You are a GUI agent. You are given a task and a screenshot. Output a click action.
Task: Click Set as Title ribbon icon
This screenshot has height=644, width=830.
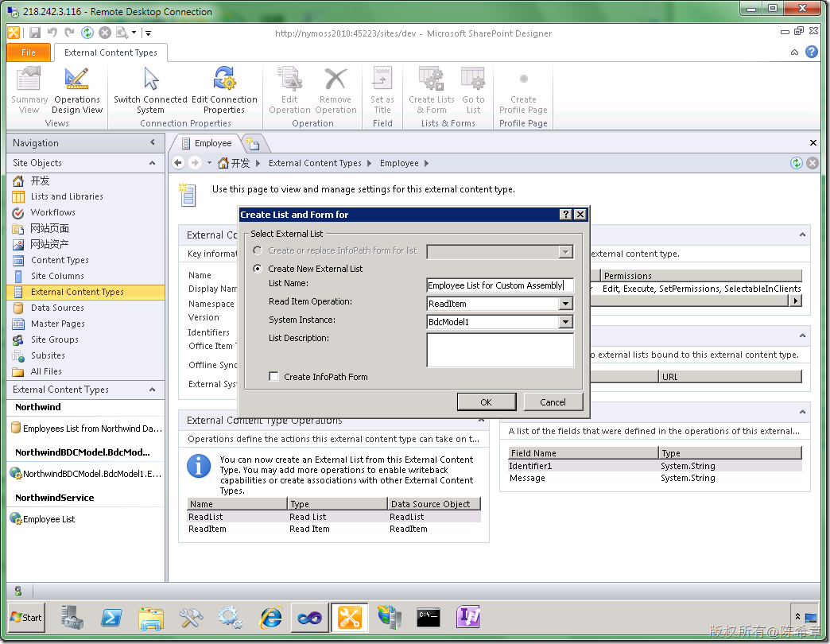[x=382, y=91]
